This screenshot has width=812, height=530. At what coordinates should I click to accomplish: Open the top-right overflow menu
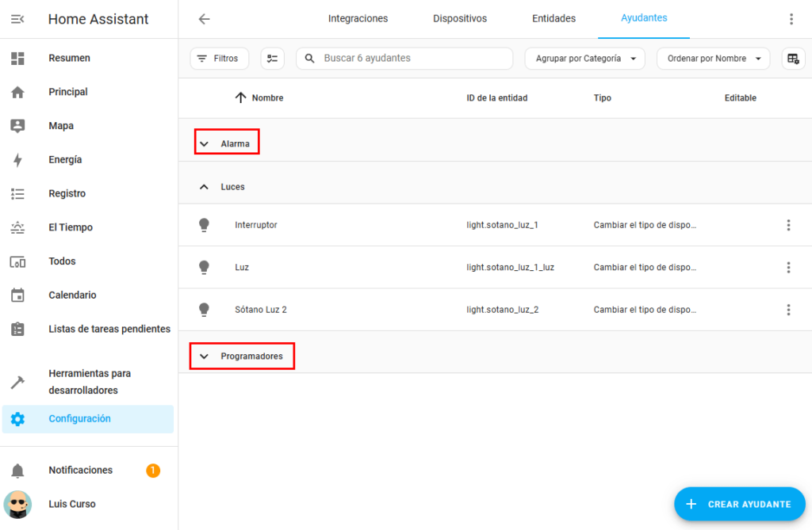[x=791, y=19]
